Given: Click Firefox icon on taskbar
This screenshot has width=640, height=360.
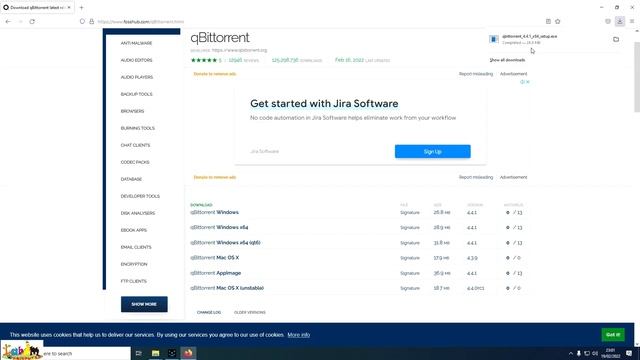Looking at the screenshot, I should pyautogui.click(x=188, y=353).
